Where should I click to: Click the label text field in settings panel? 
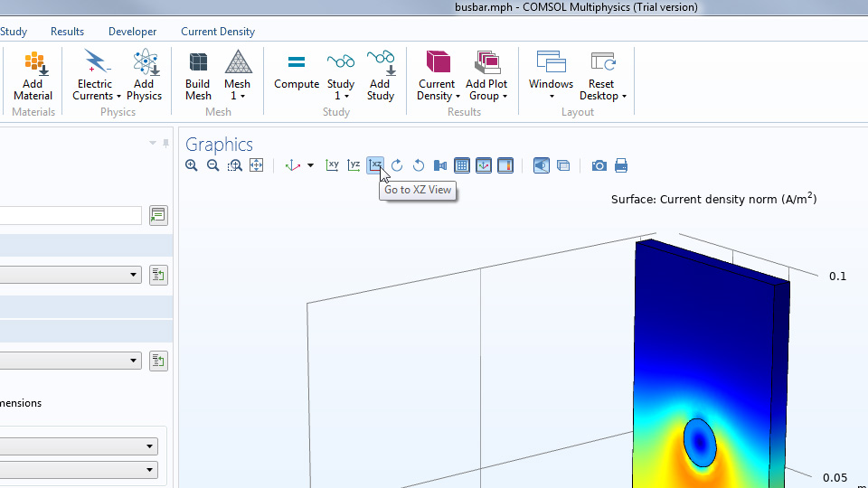coord(71,215)
